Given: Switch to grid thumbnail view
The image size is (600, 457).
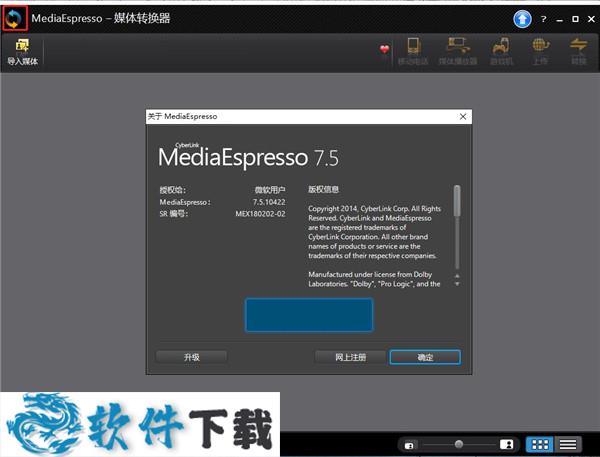Looking at the screenshot, I should [x=540, y=444].
